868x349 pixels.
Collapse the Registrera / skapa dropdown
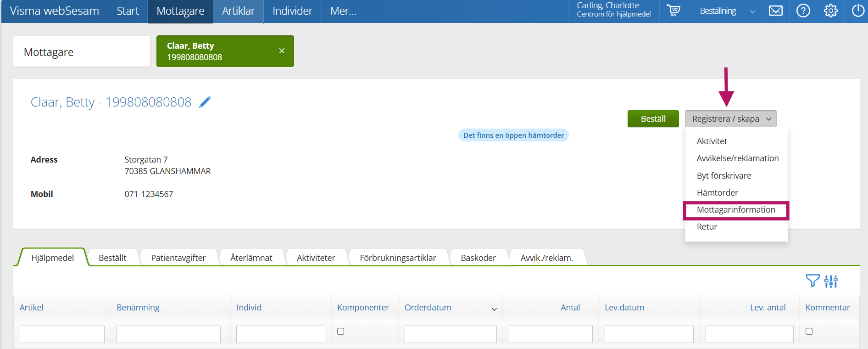pyautogui.click(x=731, y=119)
